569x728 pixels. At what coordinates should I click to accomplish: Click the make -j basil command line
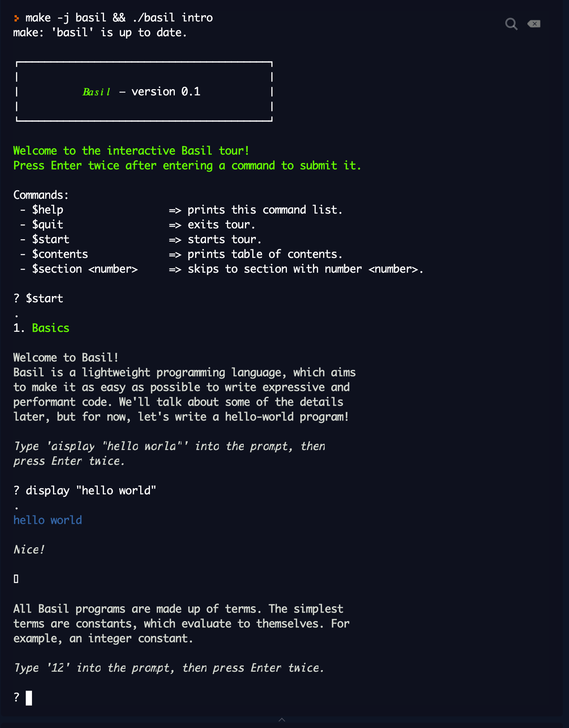[x=119, y=18]
